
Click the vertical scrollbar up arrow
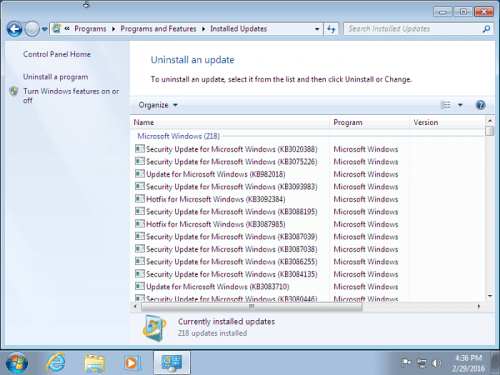click(490, 120)
